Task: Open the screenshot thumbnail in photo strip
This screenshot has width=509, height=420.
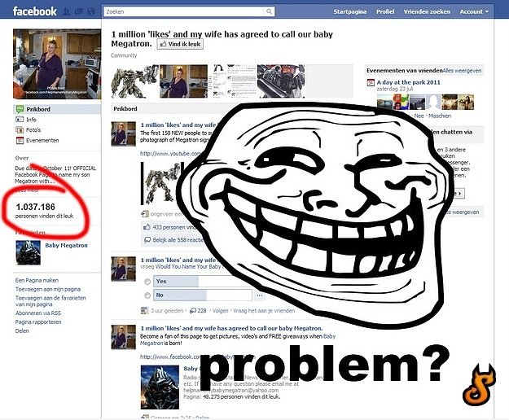Action: tap(232, 81)
